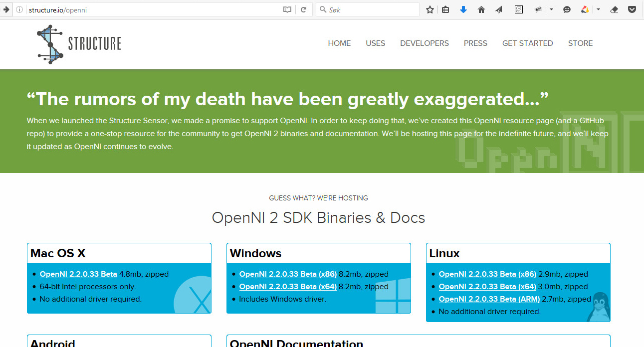Viewport: 644px width, 347px height.
Task: Download Linux OpenNI 2.2.0.33 Beta (ARM)
Action: click(x=489, y=299)
